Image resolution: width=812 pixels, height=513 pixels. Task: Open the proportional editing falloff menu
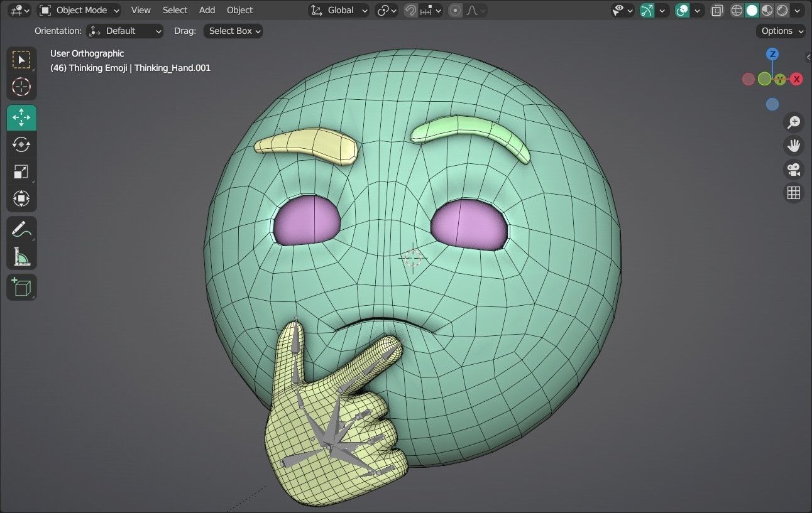476,10
